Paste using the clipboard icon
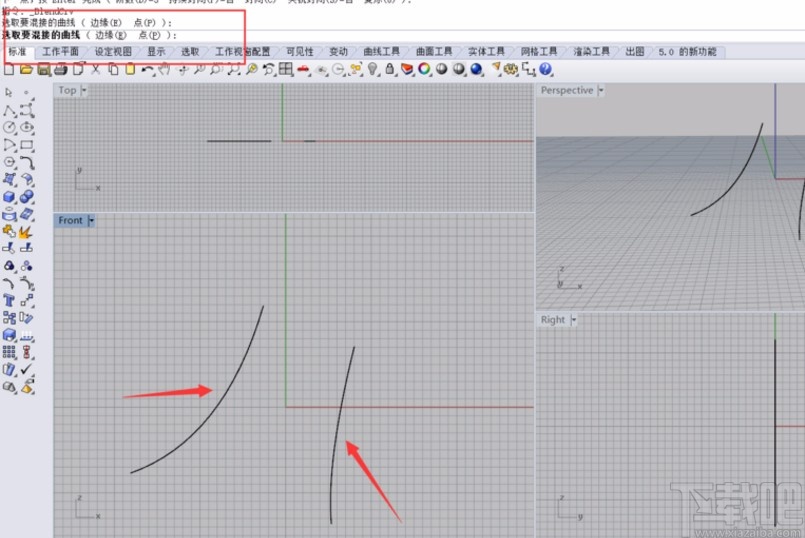The image size is (805, 538). tap(130, 69)
